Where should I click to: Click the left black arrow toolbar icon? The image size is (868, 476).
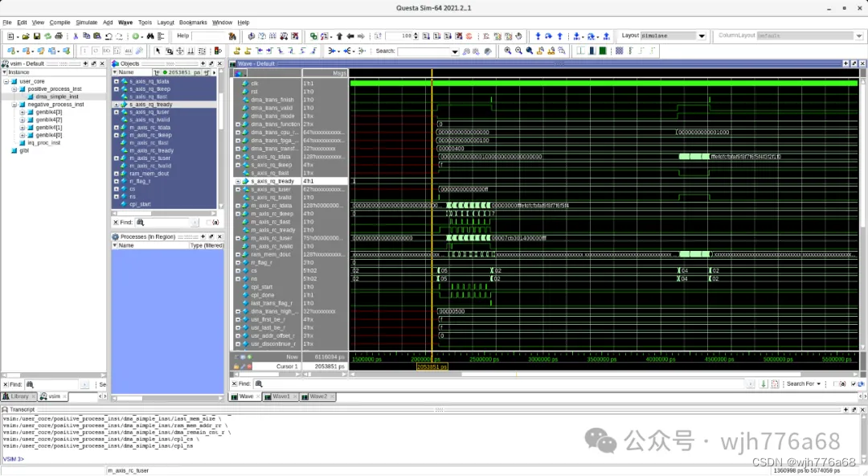350,36
